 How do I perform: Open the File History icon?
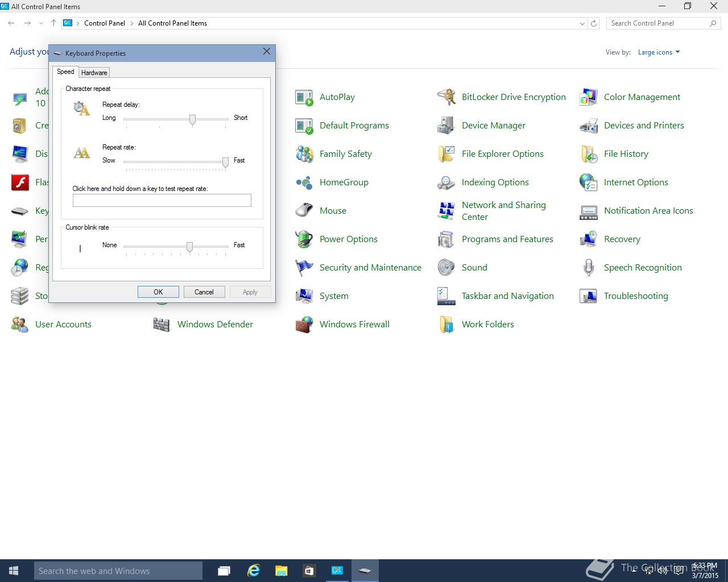click(x=589, y=154)
